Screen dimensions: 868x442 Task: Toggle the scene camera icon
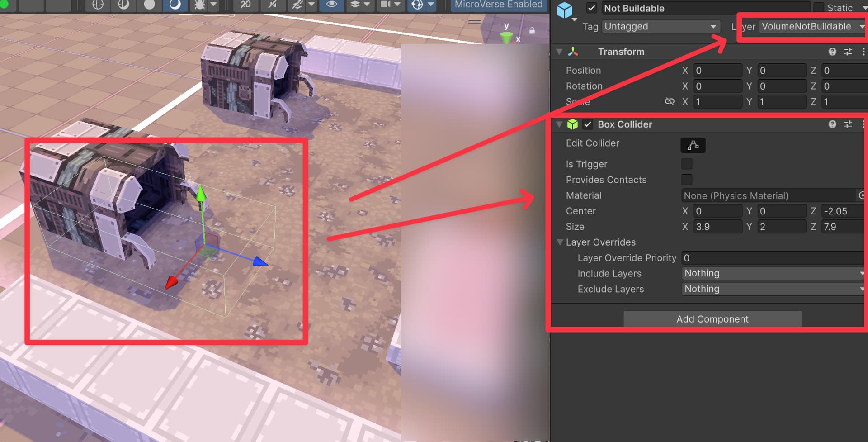[386, 5]
